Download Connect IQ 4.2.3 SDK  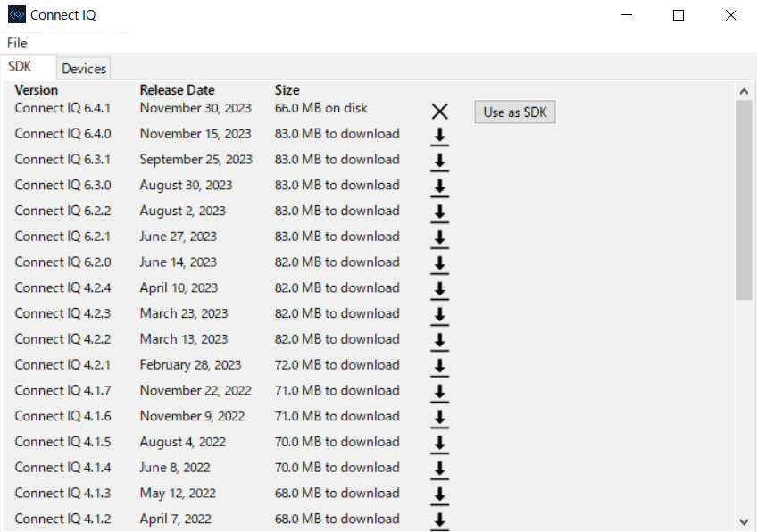click(439, 316)
